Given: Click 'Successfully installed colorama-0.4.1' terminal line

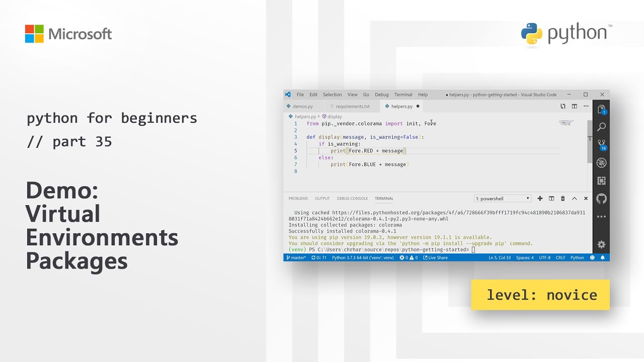Looking at the screenshot, I should point(342,231).
